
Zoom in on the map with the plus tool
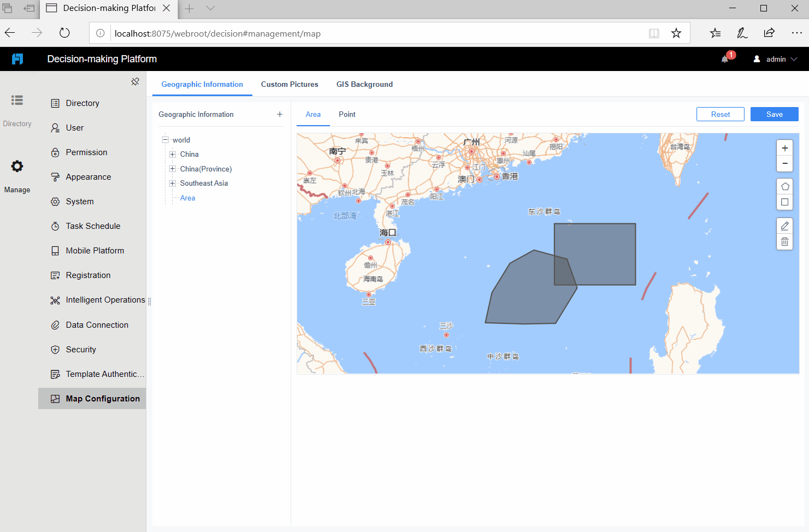(x=784, y=147)
